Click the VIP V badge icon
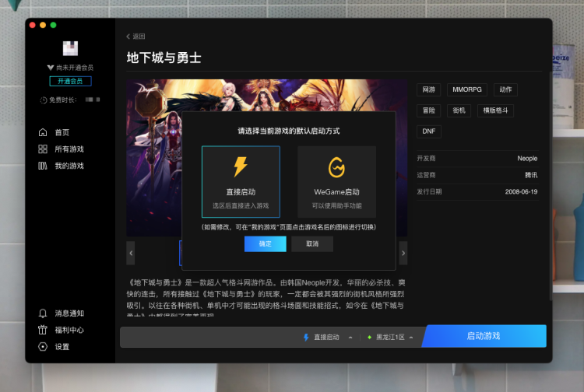584x392 pixels. pyautogui.click(x=51, y=68)
